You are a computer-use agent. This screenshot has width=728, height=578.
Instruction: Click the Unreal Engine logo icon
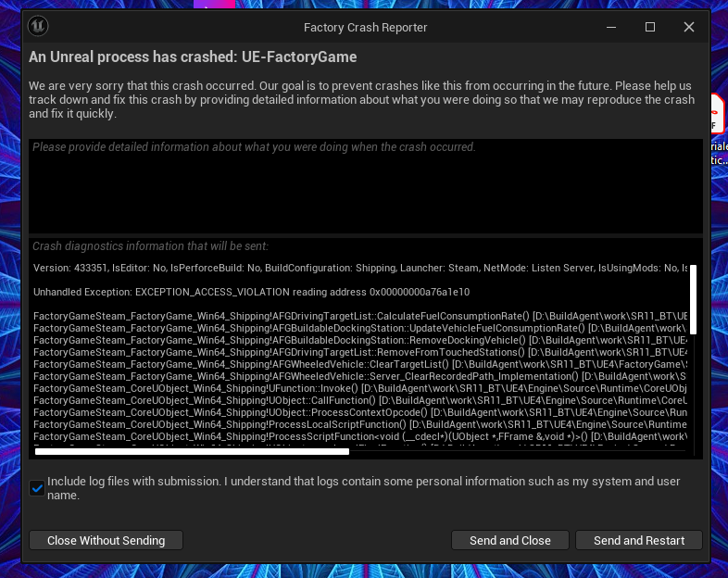[x=38, y=26]
